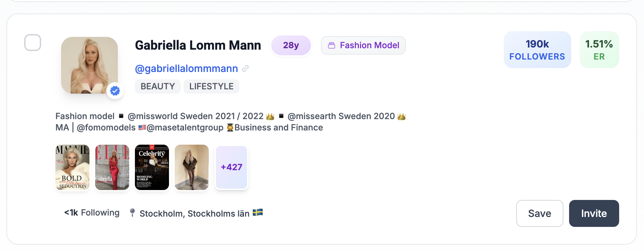Screen dimensions: 644x251
Task: Click the location pin icon near Stockholm
Action: click(x=132, y=213)
